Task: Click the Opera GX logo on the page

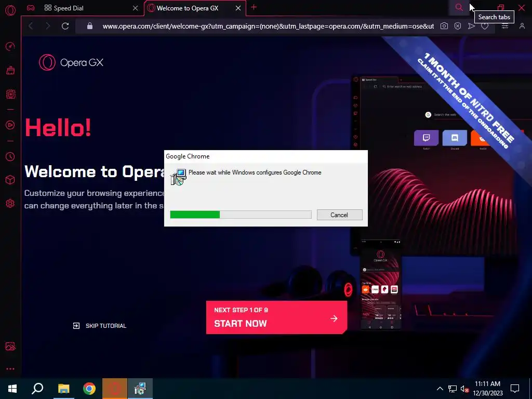Action: coord(71,62)
